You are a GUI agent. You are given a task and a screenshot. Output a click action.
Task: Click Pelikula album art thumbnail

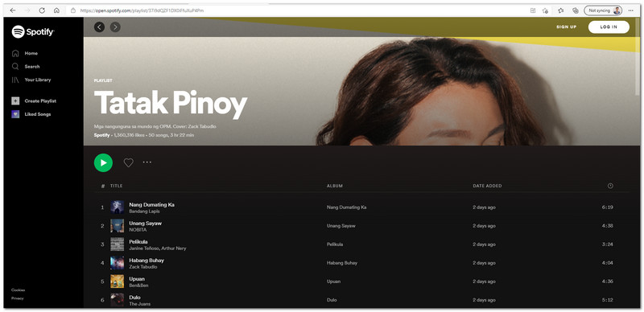tap(117, 244)
